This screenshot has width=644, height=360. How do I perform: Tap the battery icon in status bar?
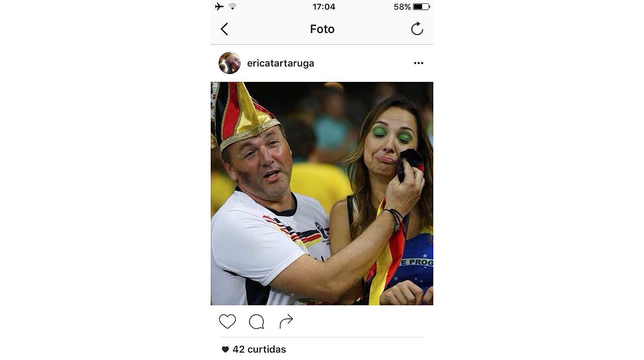[421, 7]
